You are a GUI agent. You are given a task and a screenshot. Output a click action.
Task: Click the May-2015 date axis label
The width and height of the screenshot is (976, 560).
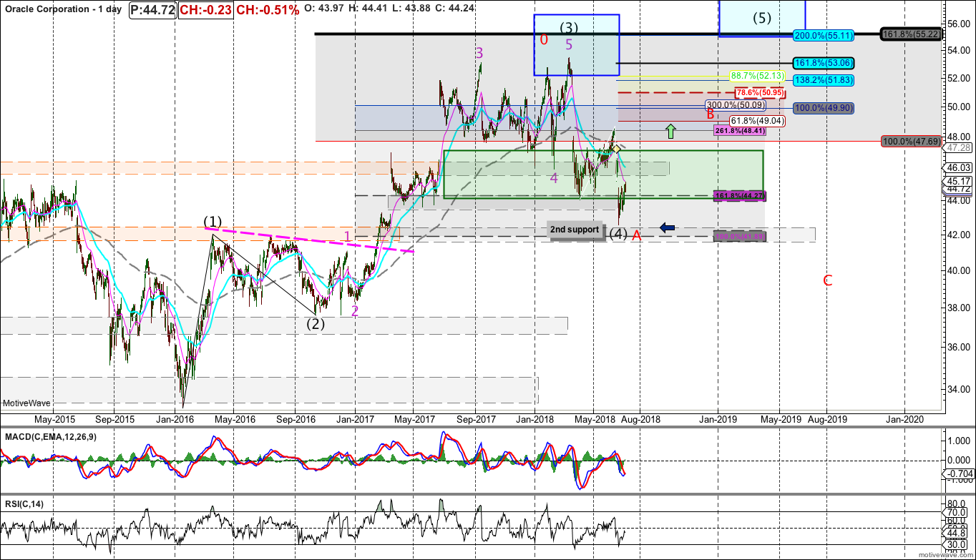click(x=53, y=418)
